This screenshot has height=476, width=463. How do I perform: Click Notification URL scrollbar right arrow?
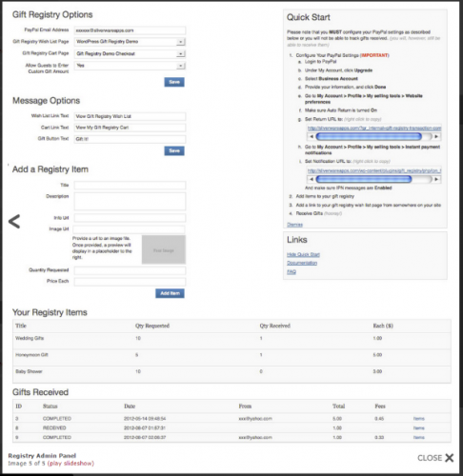tap(436, 179)
